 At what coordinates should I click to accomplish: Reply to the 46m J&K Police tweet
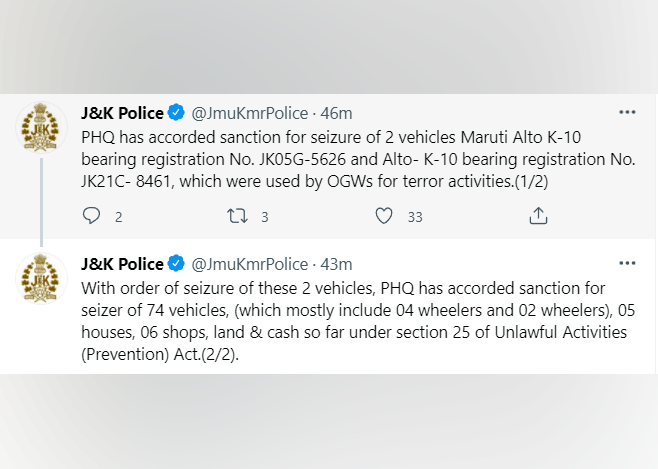coord(92,216)
